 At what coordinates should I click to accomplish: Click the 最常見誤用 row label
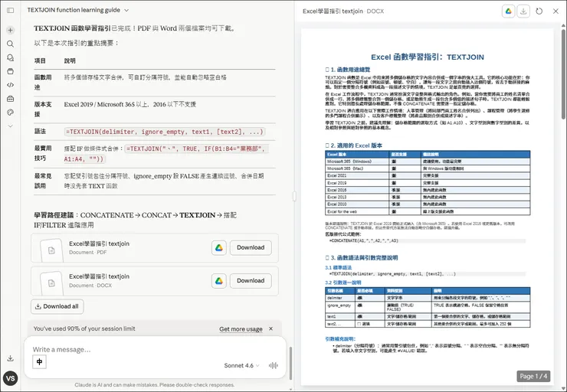click(43, 181)
